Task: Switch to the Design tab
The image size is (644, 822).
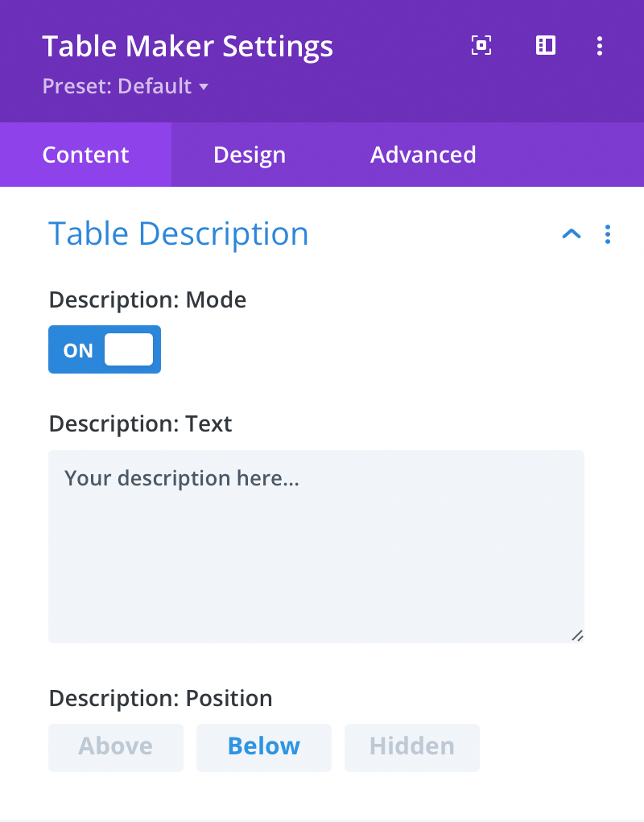Action: click(x=250, y=155)
